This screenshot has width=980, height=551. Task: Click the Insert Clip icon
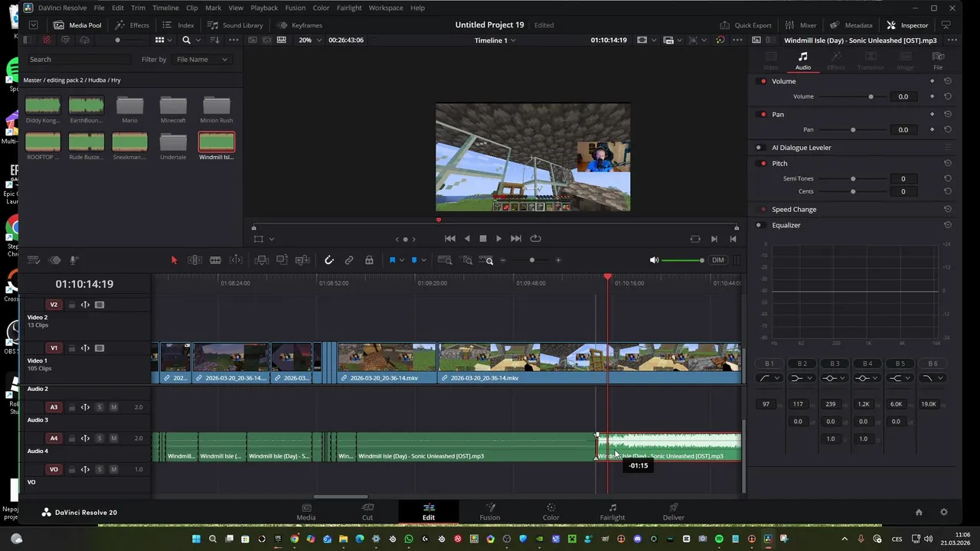(262, 260)
